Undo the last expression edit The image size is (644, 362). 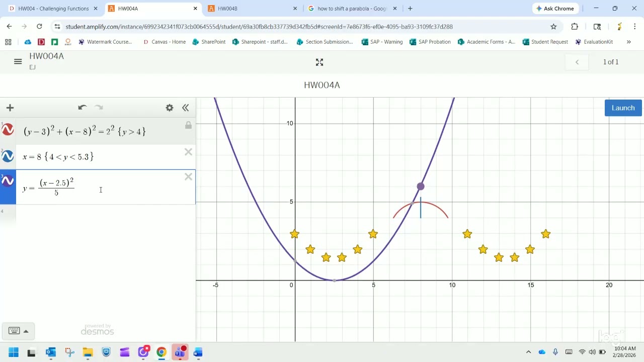[83, 108]
